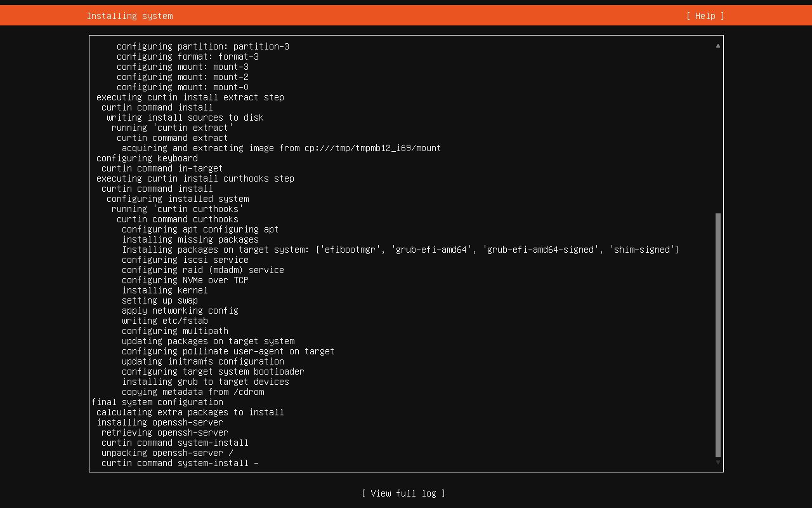Image resolution: width=812 pixels, height=508 pixels.
Task: Click the "unpacking openssh-server" log line
Action: [167, 453]
